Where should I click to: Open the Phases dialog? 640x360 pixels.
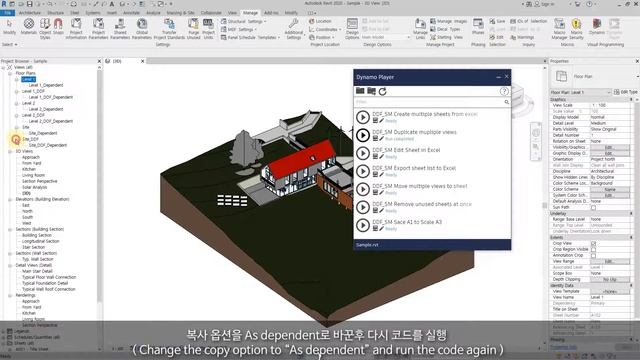[478, 27]
